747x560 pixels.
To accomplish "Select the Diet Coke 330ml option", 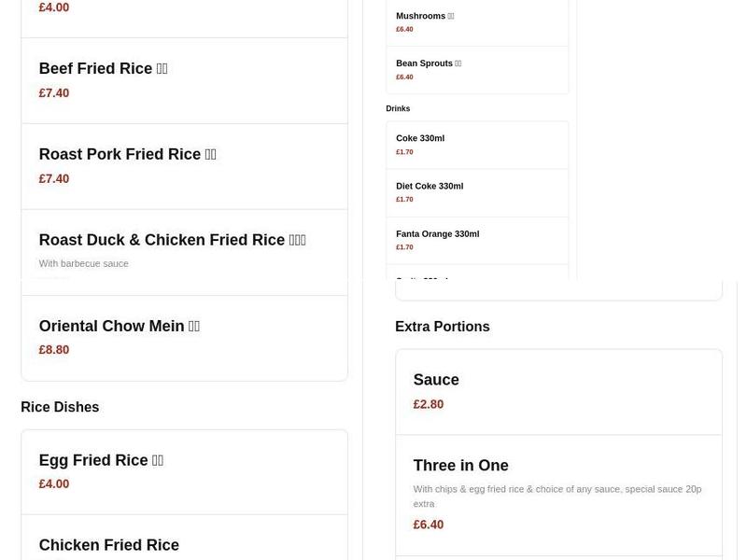I will tap(430, 186).
